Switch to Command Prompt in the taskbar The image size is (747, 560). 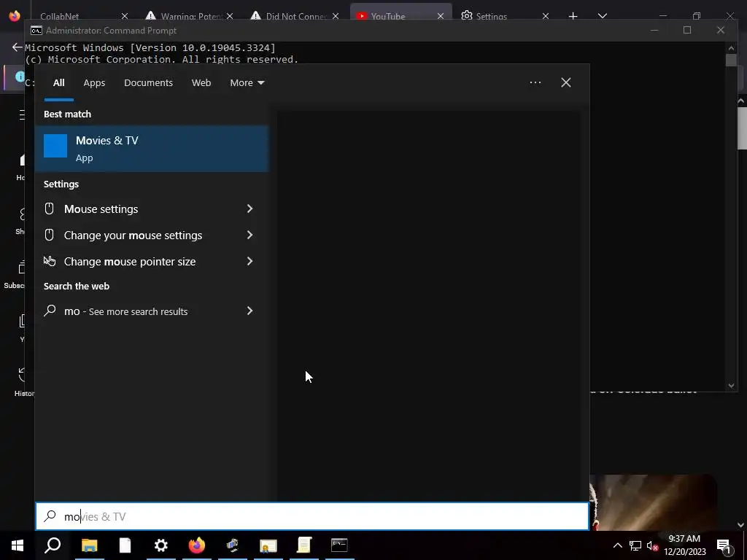point(339,545)
